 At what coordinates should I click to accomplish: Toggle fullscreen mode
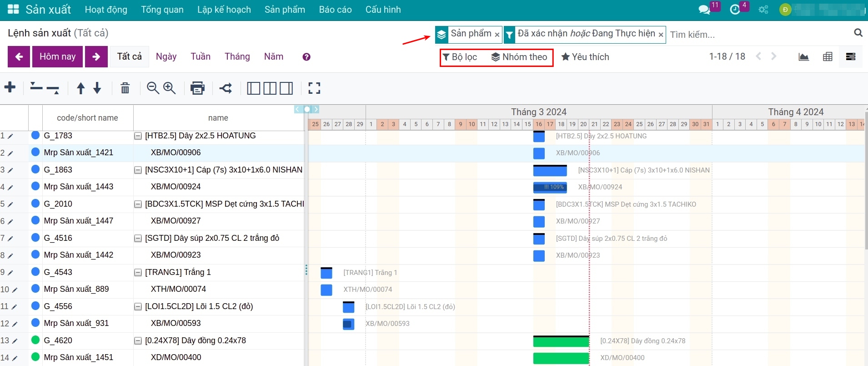314,88
